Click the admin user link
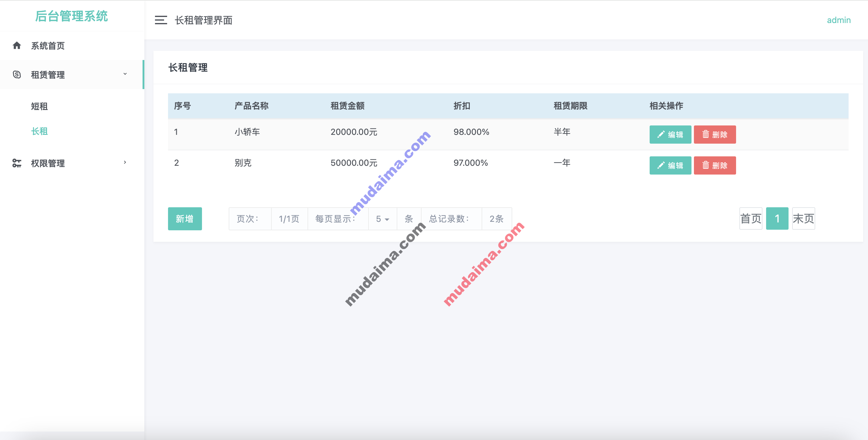868x440 pixels. (x=839, y=20)
